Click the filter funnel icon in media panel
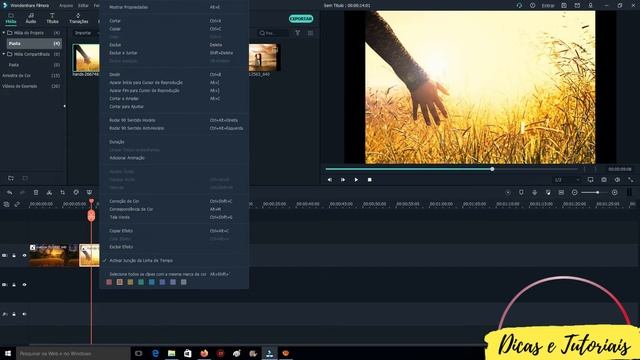 coord(298,33)
